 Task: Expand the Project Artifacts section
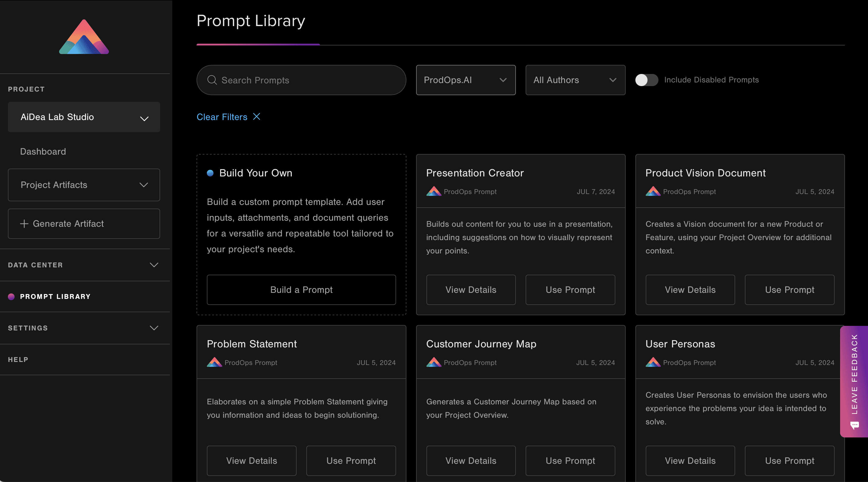coord(84,185)
